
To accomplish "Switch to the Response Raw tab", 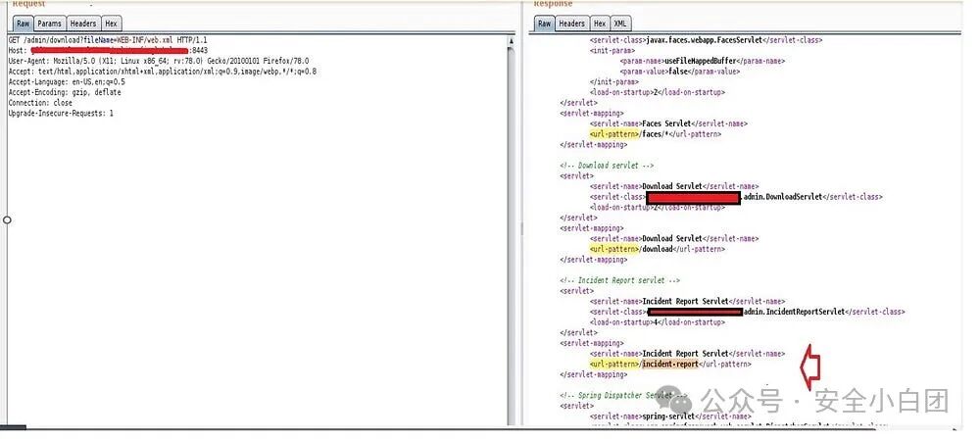I will [x=544, y=24].
